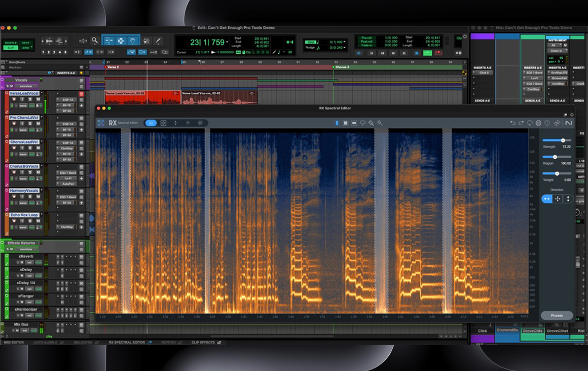Select the Pencil tool in the toolbar

(x=158, y=41)
